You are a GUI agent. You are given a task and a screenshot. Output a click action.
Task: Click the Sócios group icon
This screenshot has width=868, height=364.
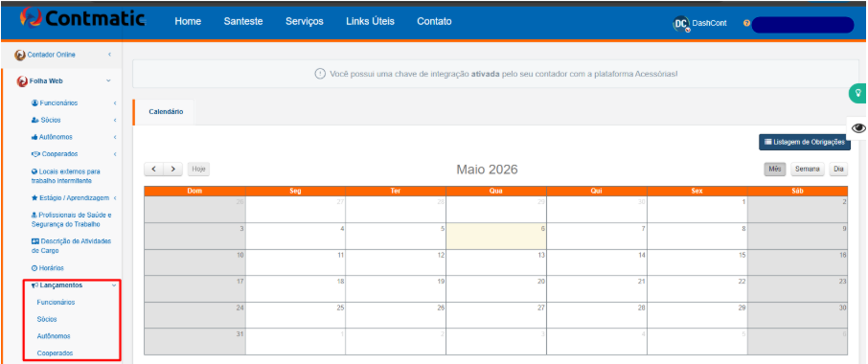pyautogui.click(x=34, y=120)
